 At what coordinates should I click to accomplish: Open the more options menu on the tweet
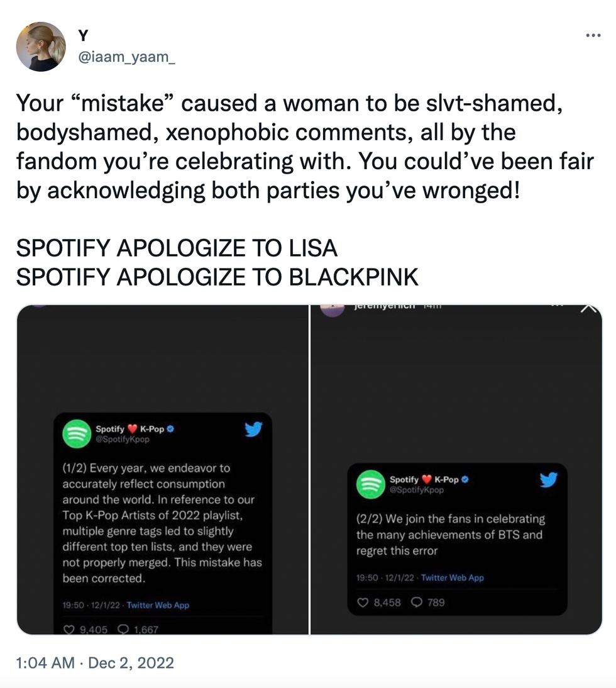[593, 35]
